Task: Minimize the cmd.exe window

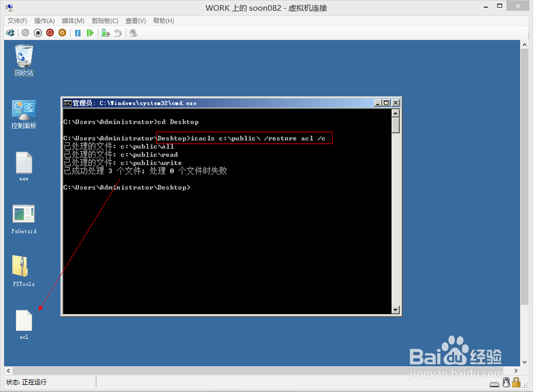Action: [x=378, y=103]
